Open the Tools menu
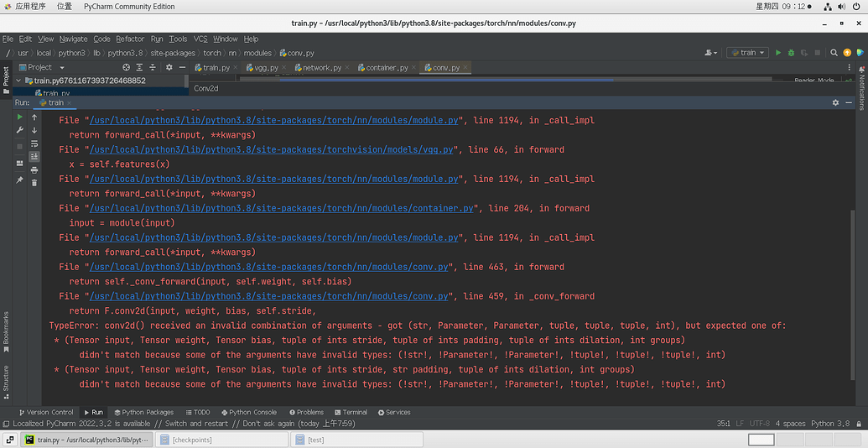Image resolution: width=868 pixels, height=448 pixels. point(179,39)
